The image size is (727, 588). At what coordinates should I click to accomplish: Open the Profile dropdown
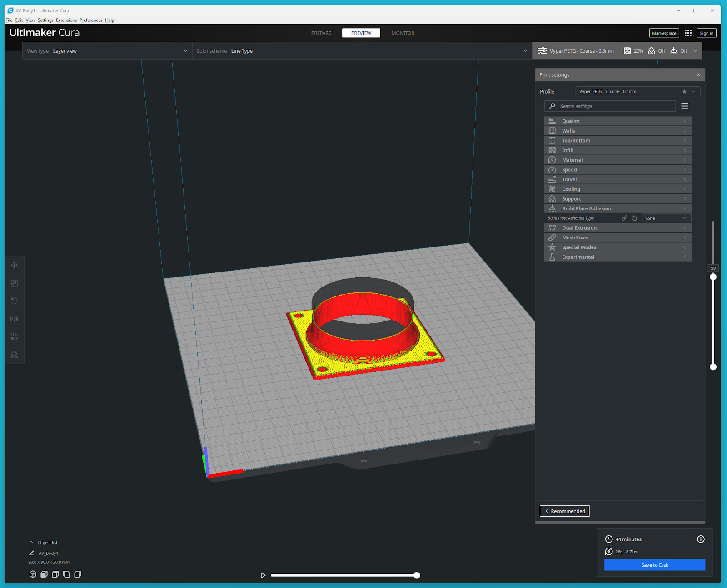[x=637, y=92]
